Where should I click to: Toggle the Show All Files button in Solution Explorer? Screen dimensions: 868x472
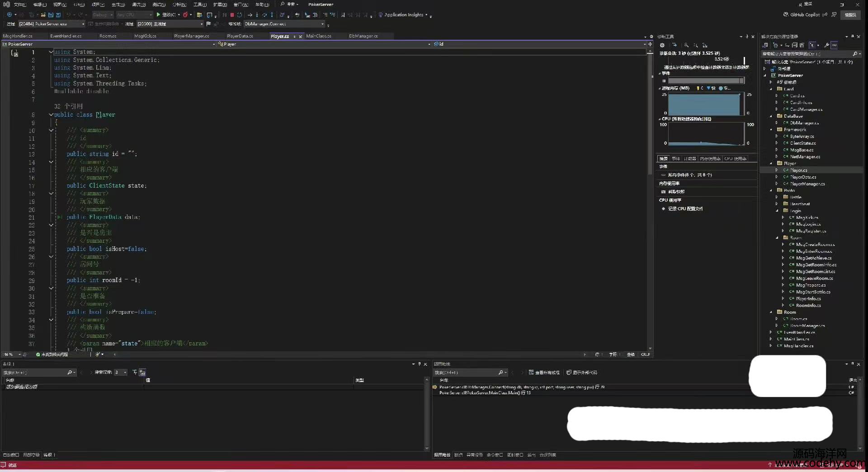point(802,45)
